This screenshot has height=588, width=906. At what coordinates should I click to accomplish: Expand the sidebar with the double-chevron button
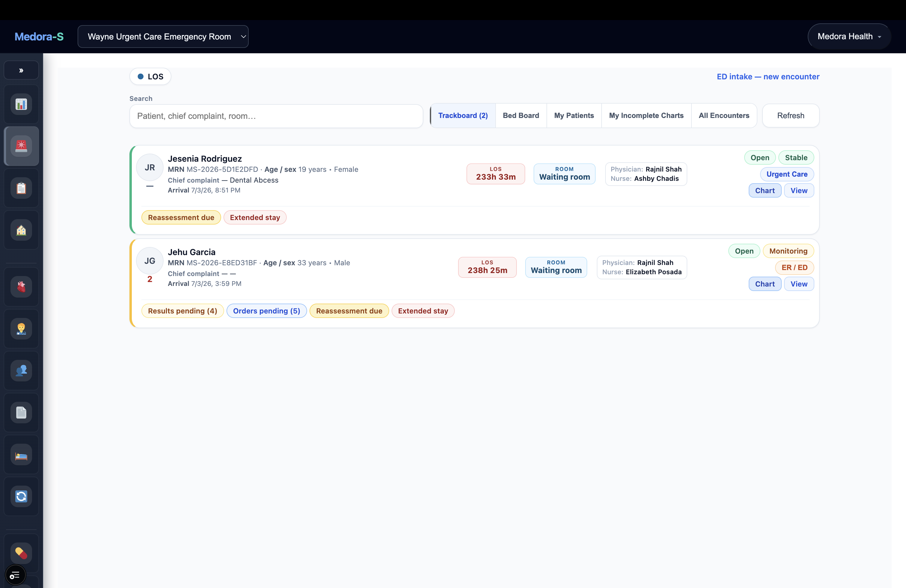pyautogui.click(x=21, y=70)
